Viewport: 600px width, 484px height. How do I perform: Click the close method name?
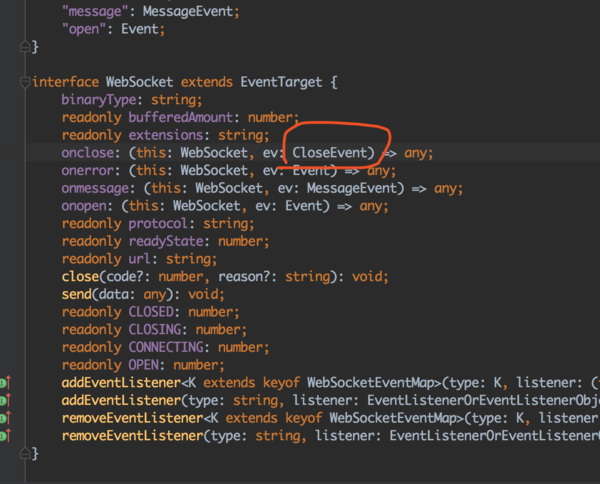point(80,277)
